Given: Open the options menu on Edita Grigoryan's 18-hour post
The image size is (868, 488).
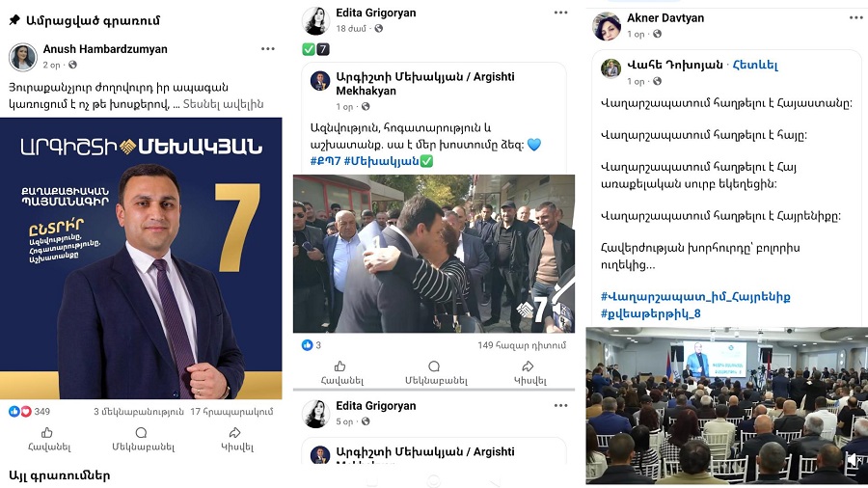Looking at the screenshot, I should 560,13.
